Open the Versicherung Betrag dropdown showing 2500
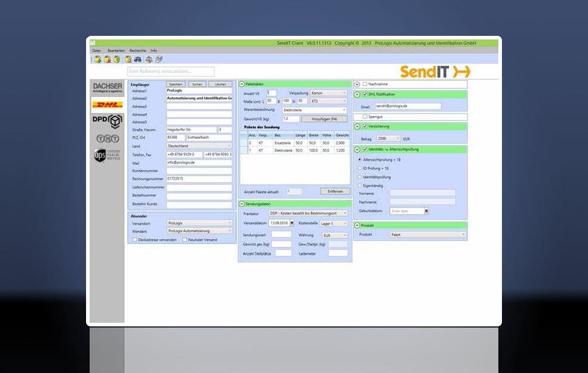Screen dimensions: 588x373 click(388, 139)
